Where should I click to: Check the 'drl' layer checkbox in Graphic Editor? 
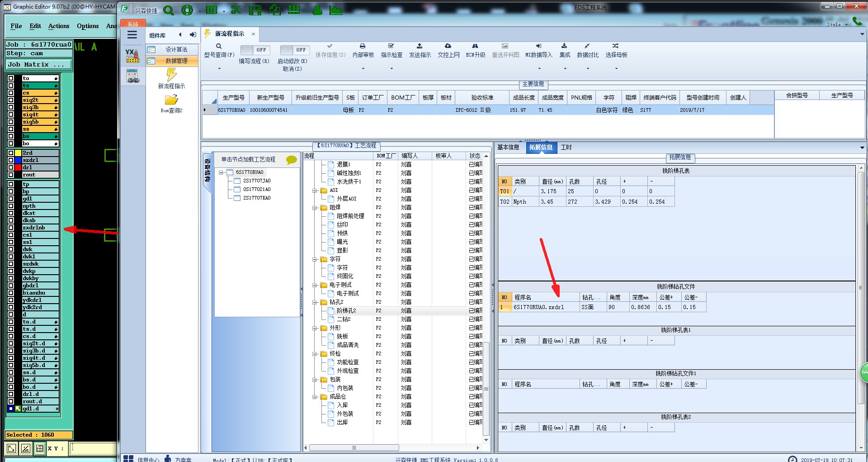click(11, 167)
